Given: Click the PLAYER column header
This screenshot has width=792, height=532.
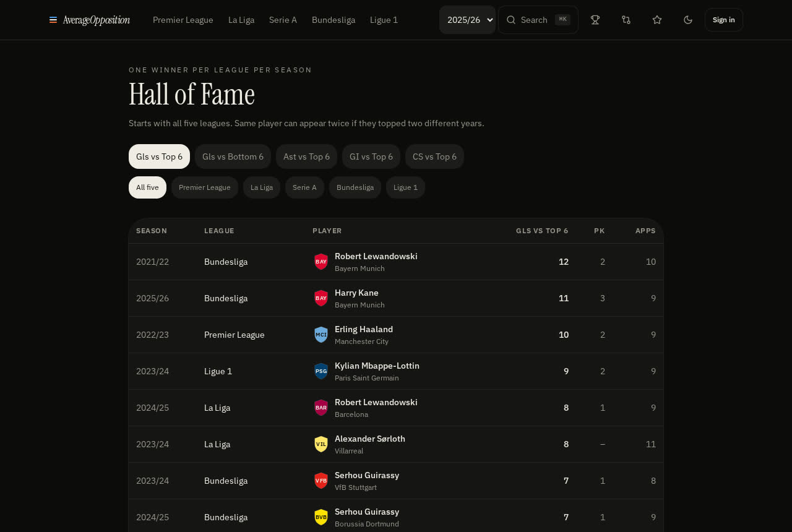Looking at the screenshot, I should 327,231.
